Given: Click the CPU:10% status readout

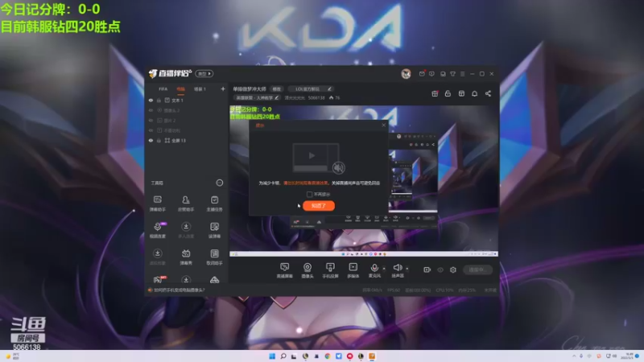Looking at the screenshot, I should 444,290.
